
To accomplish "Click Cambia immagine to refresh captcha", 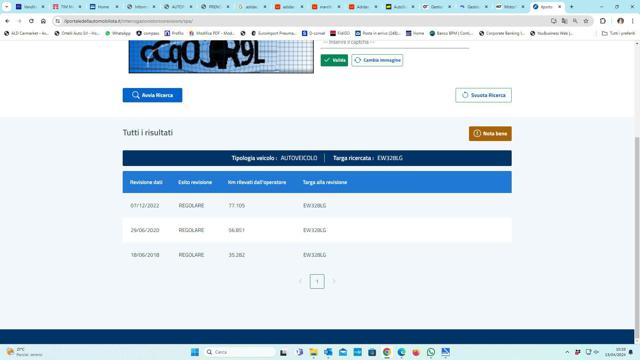I will [x=377, y=60].
